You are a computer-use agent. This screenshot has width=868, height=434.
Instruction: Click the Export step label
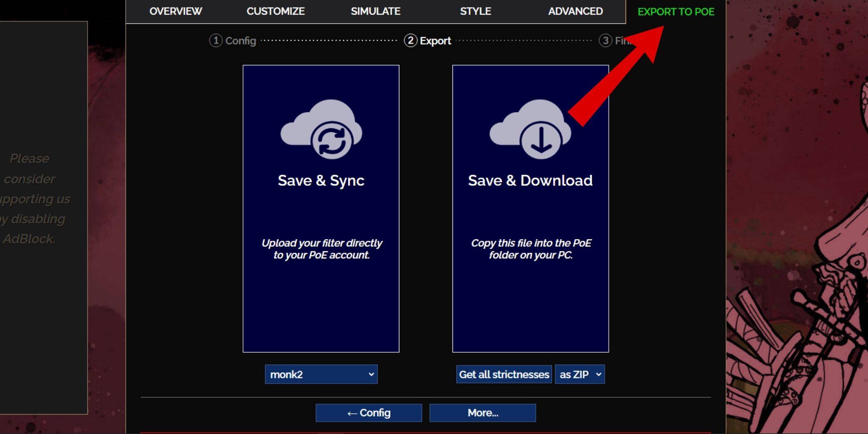pyautogui.click(x=435, y=41)
